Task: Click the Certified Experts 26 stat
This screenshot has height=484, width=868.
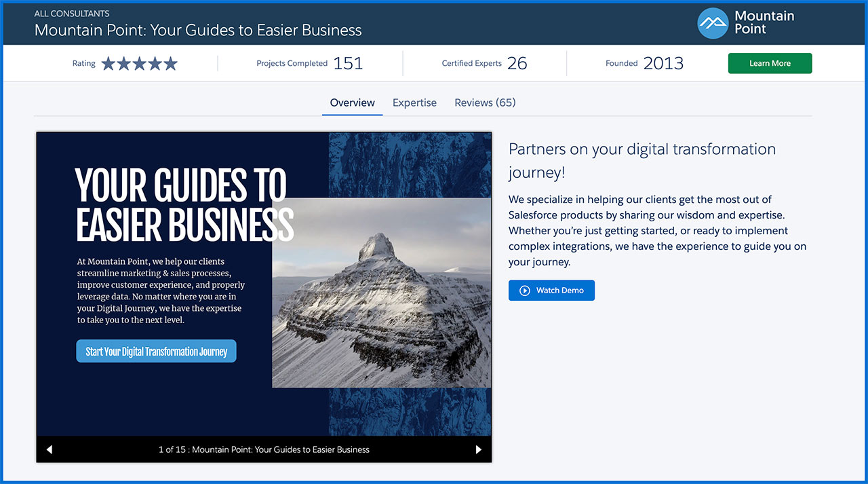Action: tap(484, 63)
